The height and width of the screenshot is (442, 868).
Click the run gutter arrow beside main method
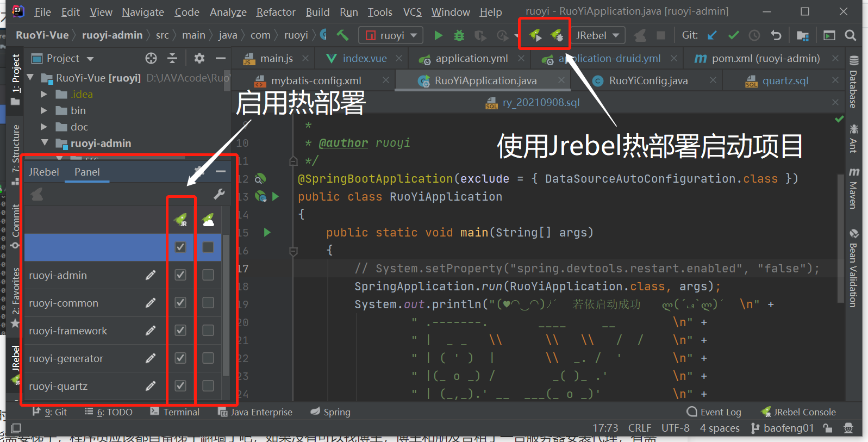(x=267, y=233)
